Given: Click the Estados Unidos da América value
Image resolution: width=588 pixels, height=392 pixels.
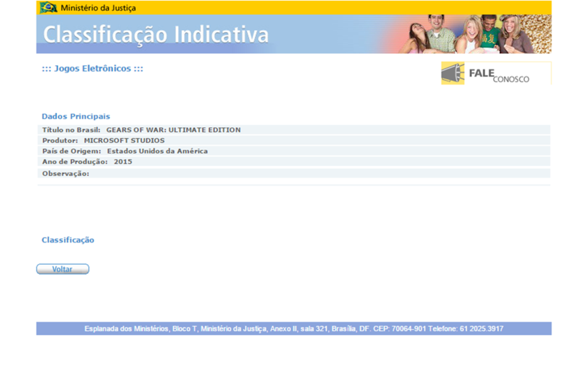Looking at the screenshot, I should click(x=157, y=151).
